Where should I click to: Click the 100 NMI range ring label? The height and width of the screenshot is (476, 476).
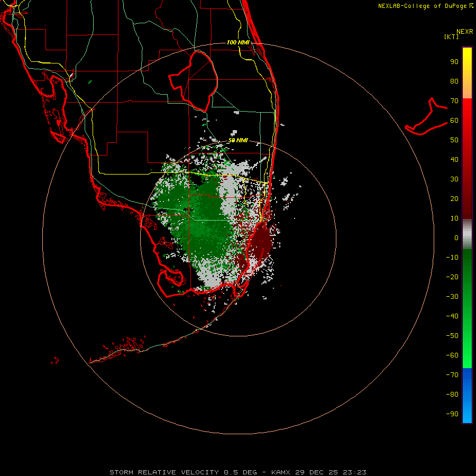[238, 42]
